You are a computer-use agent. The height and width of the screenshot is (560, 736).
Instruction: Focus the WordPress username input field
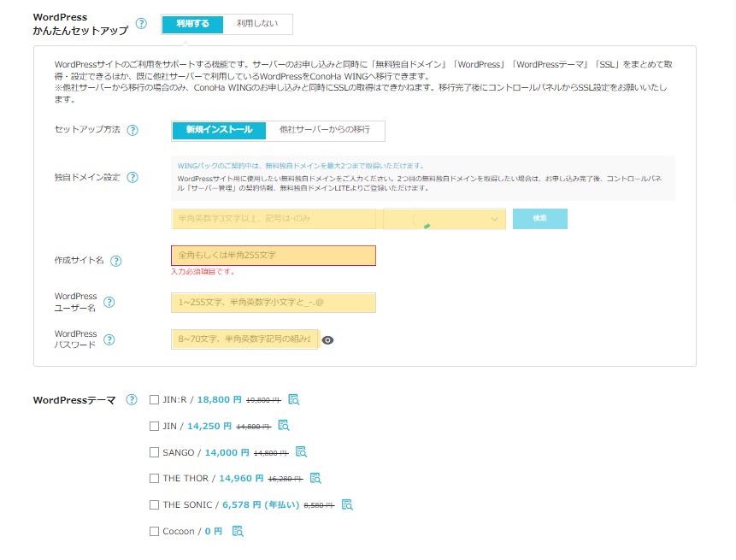click(274, 303)
